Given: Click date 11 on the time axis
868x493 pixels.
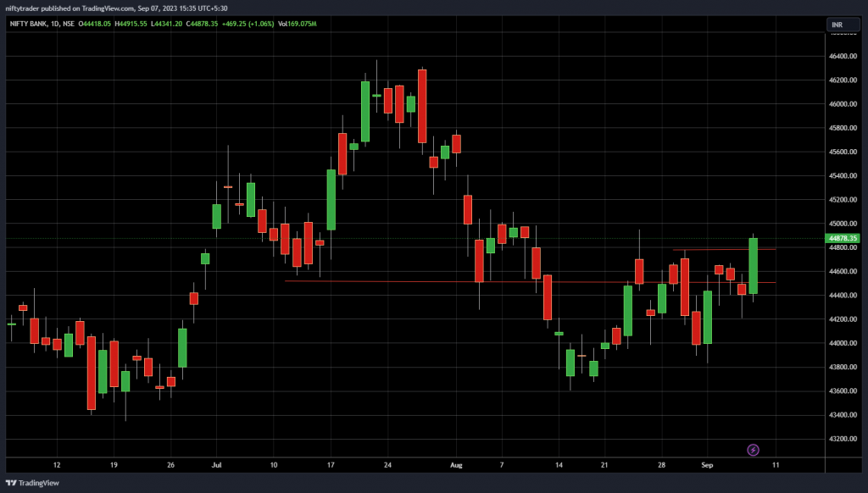Looking at the screenshot, I should point(776,465).
